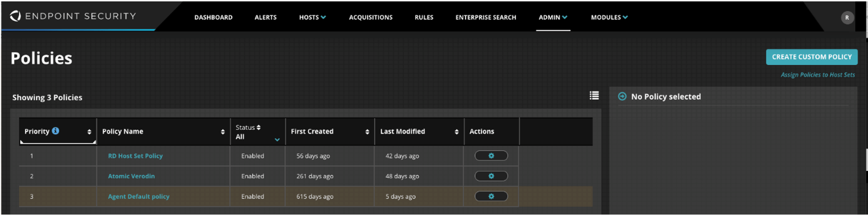This screenshot has height=215, width=868.
Task: Click Enabled status of RD Host Set Policy
Action: point(252,156)
